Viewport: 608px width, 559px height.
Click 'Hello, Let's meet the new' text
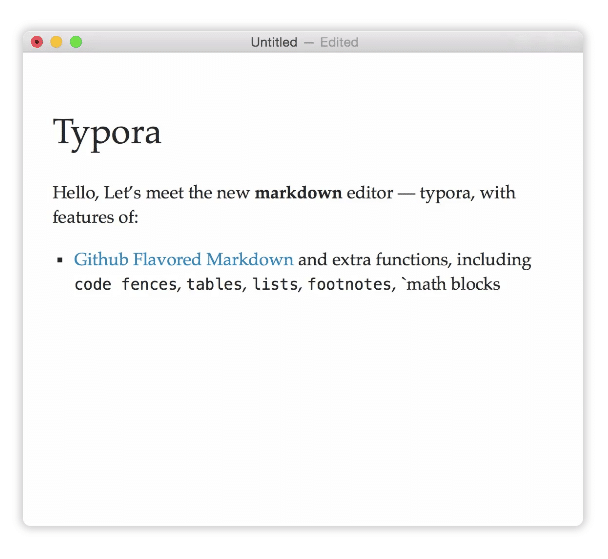151,193
